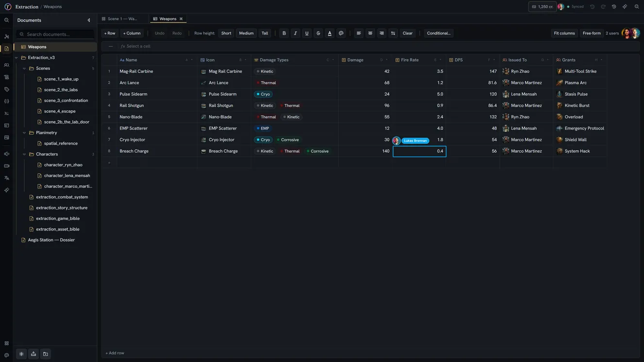The height and width of the screenshot is (362, 644).
Task: Apply italic formatting to the cell
Action: [295, 33]
